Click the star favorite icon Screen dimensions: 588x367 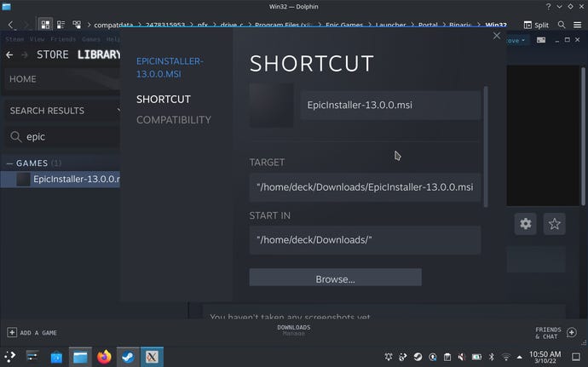click(555, 224)
